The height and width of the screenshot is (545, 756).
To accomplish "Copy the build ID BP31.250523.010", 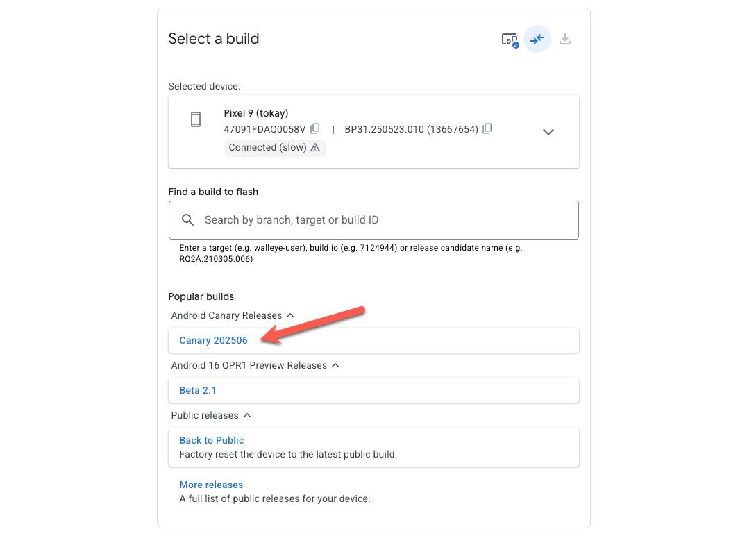I will pos(487,128).
